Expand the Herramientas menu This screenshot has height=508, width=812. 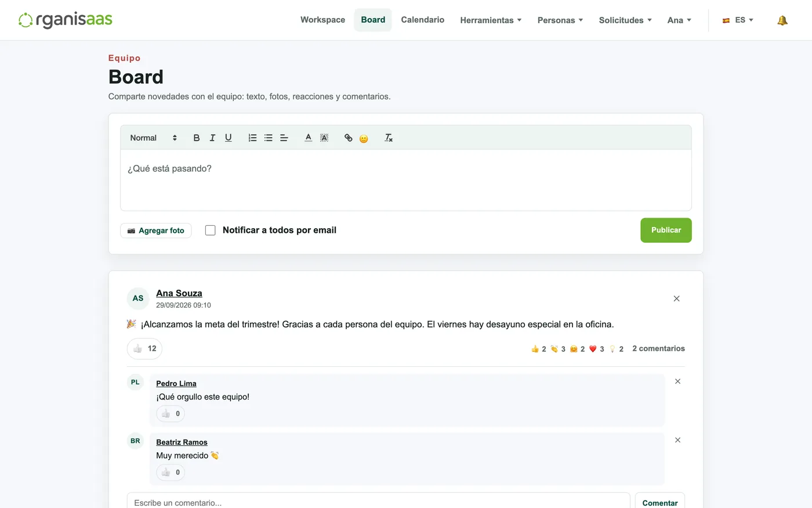pos(491,20)
